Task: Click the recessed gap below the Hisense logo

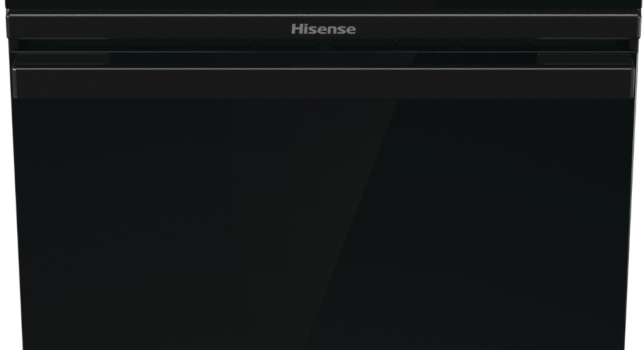Action: [x=323, y=45]
